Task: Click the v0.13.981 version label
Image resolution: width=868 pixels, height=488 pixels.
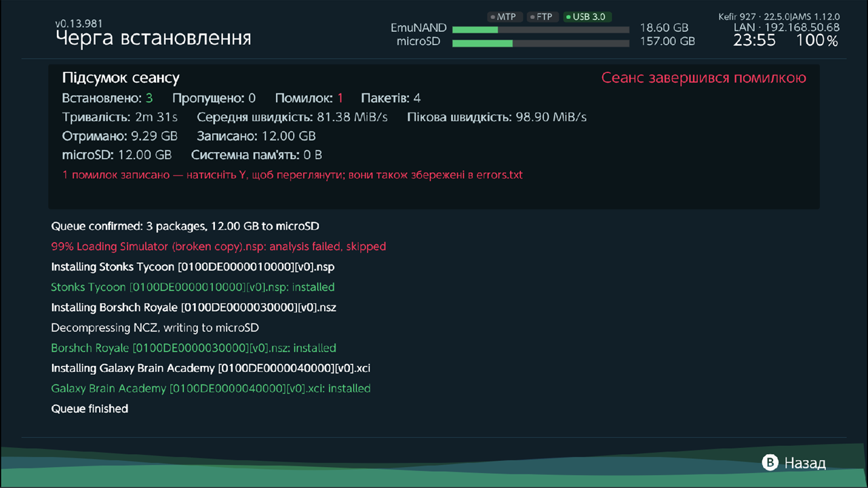Action: 79,24
